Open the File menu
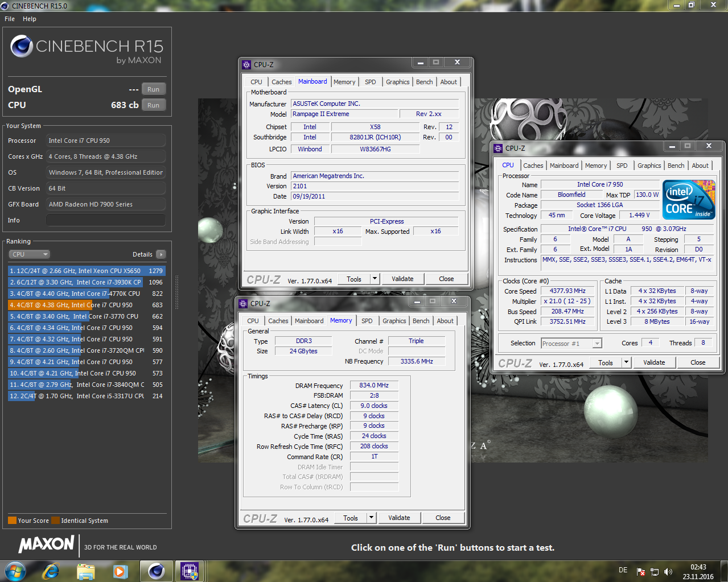This screenshot has width=728, height=582. [x=10, y=19]
